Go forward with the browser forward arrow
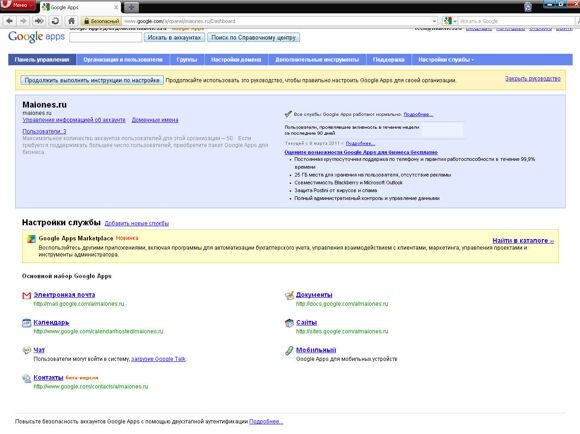 click(x=23, y=21)
